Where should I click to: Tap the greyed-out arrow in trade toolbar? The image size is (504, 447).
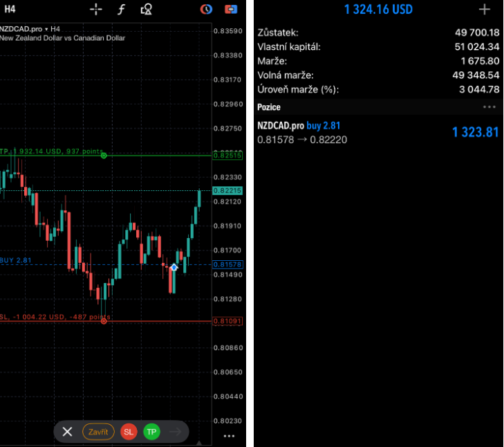[x=175, y=432]
